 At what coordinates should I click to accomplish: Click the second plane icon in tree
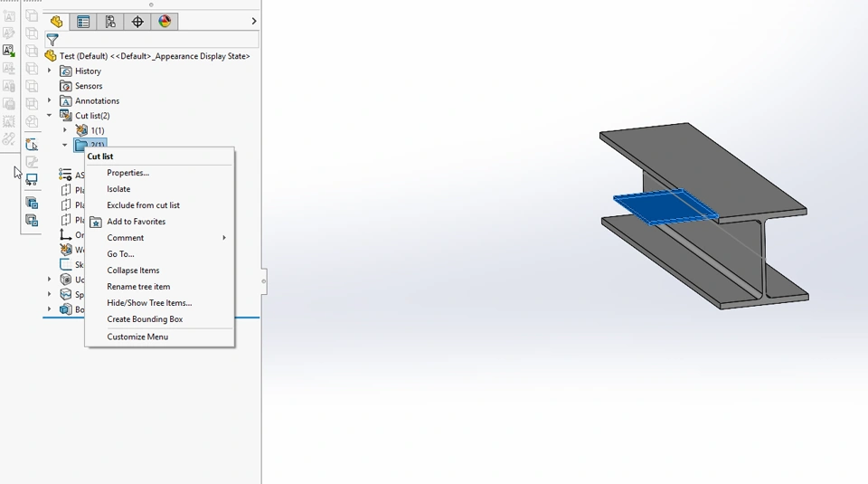tap(65, 204)
